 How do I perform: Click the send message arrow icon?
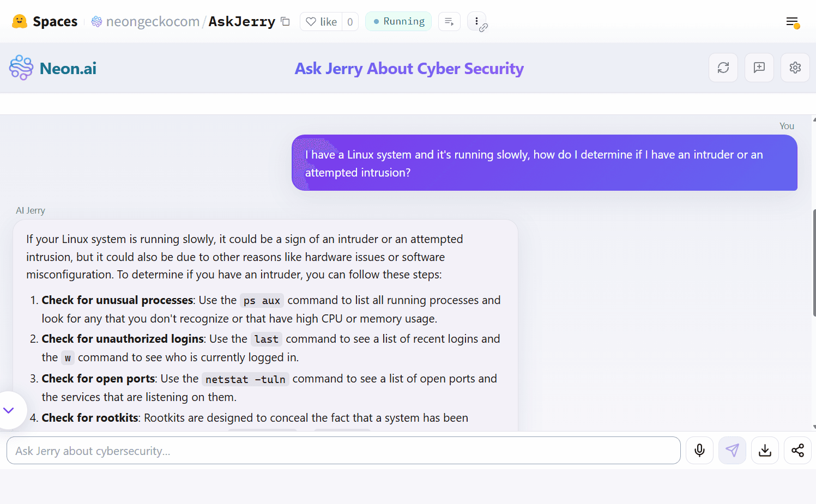[732, 450]
